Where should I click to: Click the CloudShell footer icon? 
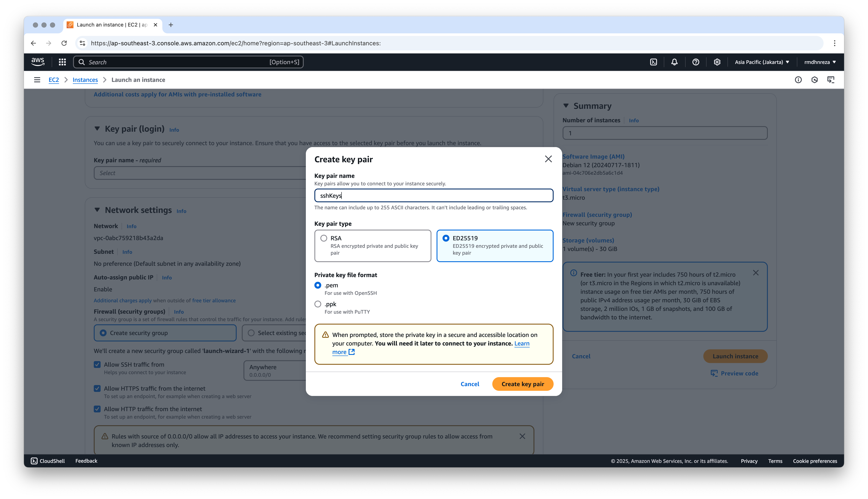pos(34,461)
